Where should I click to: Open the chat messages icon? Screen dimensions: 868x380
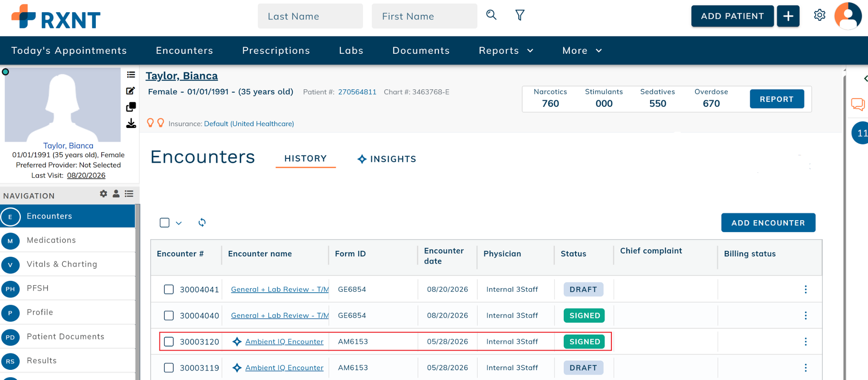[858, 104]
